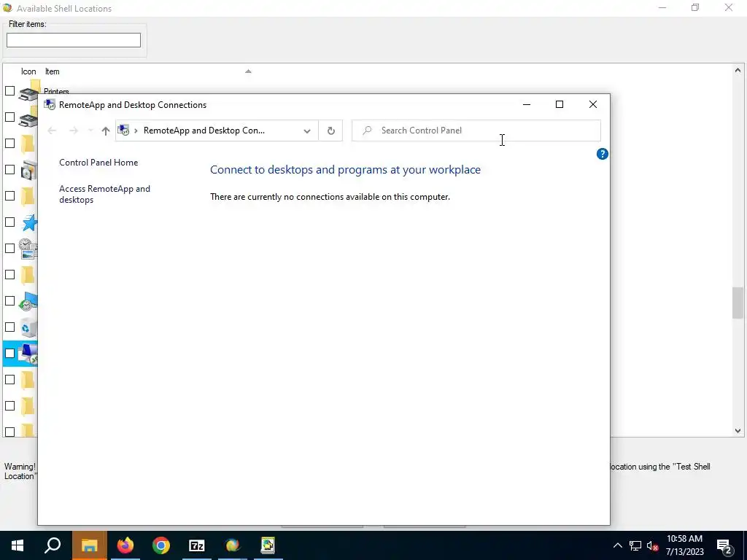Click the vertical scrollbar thumb in shell list
747x560 pixels.
(738, 303)
